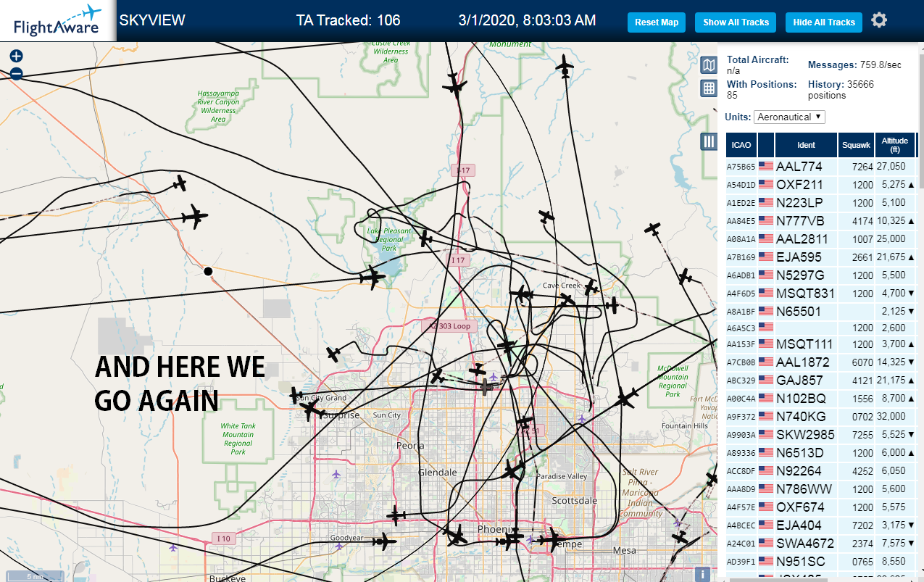Select the N223LP aircraft row

pos(820,203)
